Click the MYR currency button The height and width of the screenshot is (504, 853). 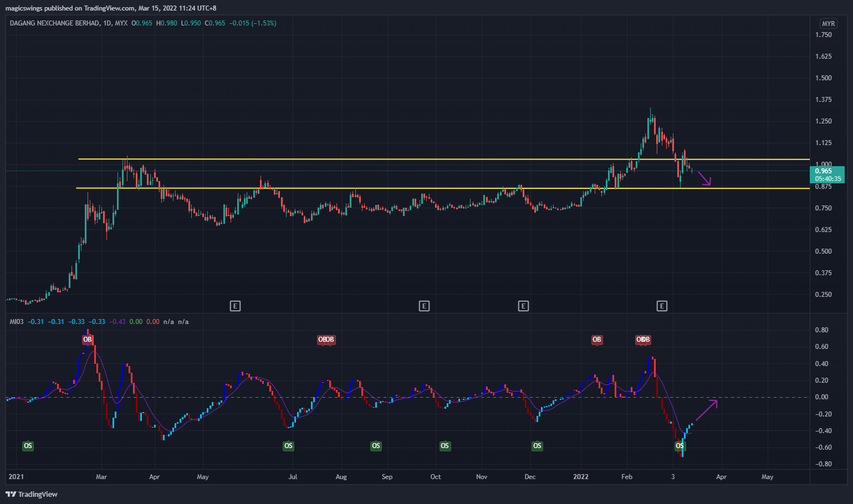[x=828, y=24]
